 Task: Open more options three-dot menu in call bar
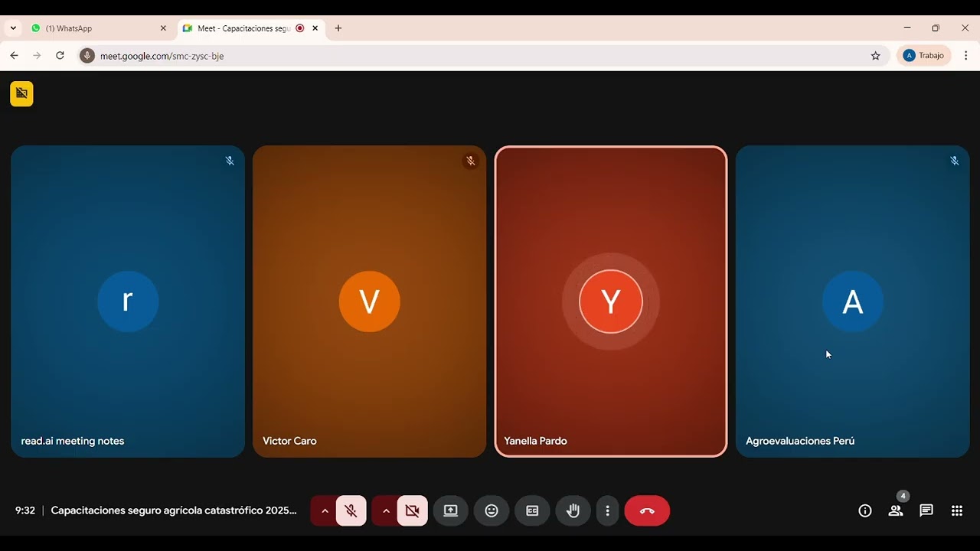[607, 510]
